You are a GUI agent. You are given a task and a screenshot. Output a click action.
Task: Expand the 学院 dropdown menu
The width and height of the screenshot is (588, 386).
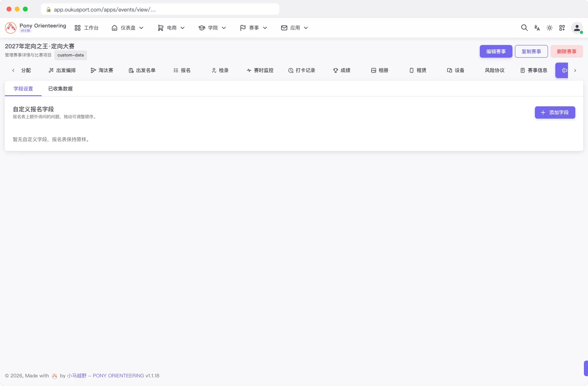[x=212, y=28]
